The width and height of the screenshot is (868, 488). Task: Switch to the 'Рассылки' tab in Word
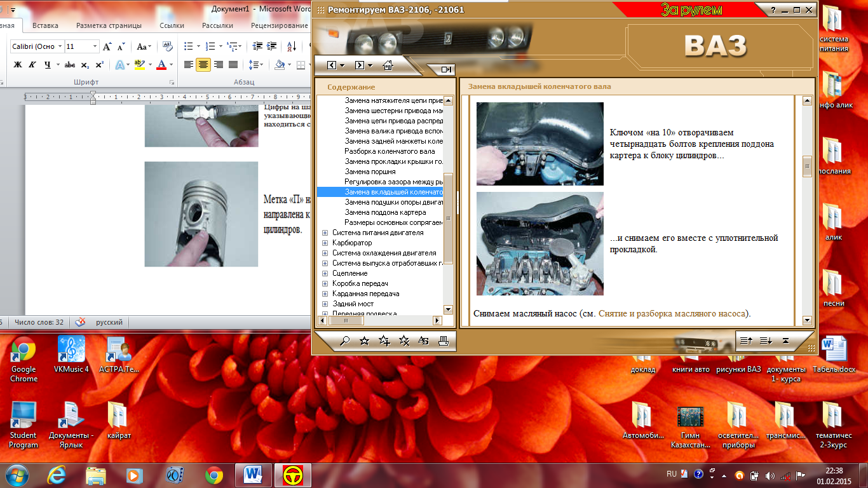click(217, 25)
